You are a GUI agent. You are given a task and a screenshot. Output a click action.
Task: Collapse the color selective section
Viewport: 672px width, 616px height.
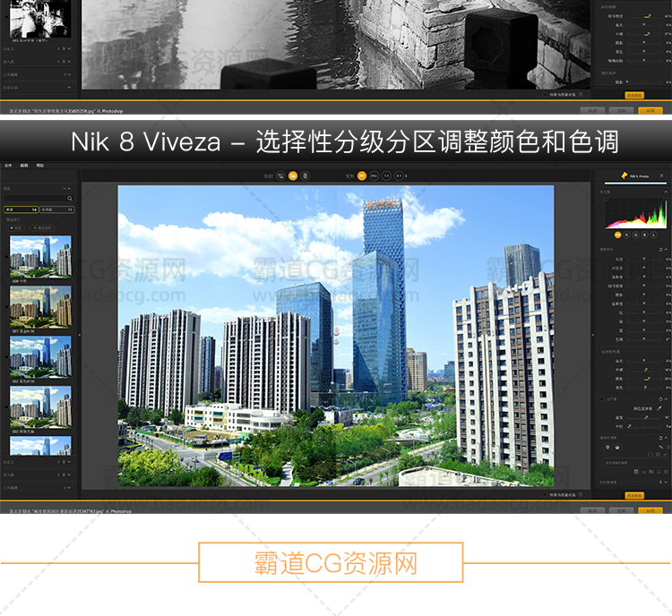tap(666, 399)
